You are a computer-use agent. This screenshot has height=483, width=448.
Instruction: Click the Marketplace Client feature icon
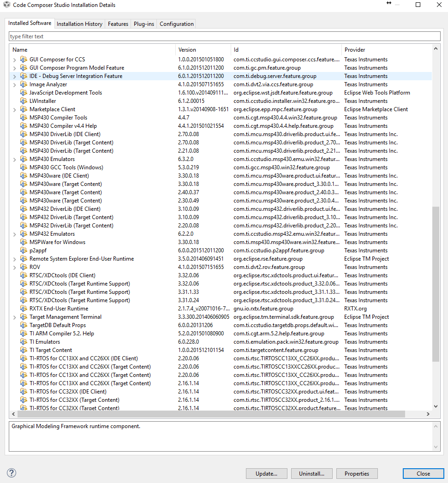pyautogui.click(x=24, y=109)
